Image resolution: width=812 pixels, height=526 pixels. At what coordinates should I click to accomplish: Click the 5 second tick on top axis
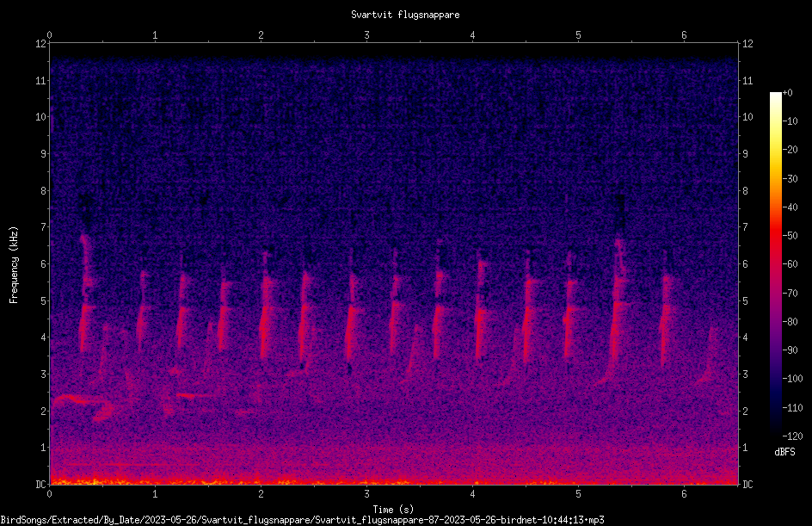(578, 35)
